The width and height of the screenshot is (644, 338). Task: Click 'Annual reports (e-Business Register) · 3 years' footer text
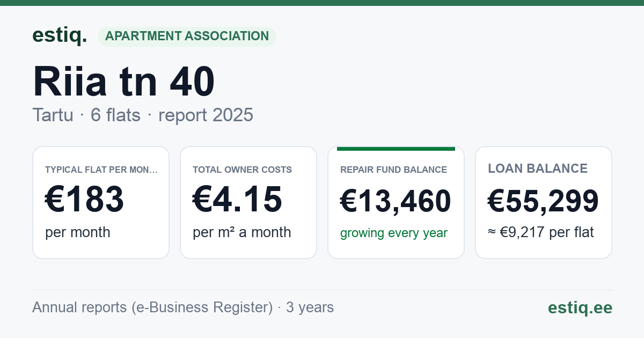(x=183, y=307)
